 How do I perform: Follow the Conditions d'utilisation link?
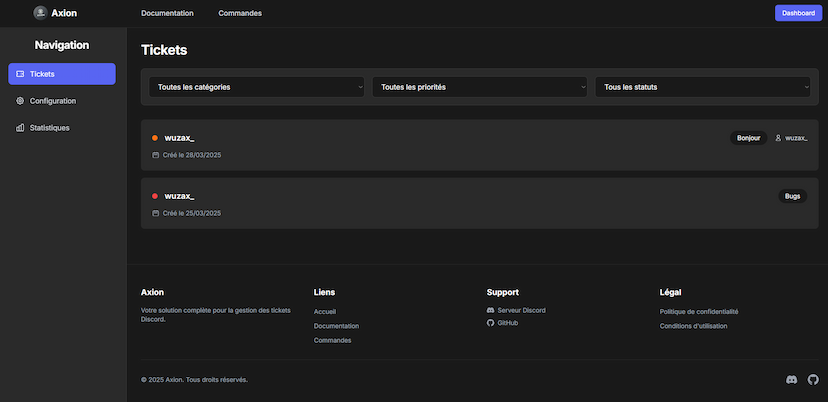(693, 326)
